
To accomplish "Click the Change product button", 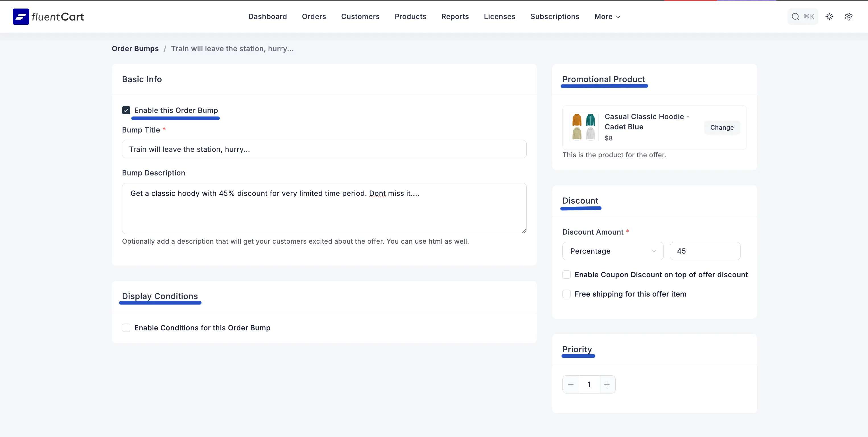I will click(722, 127).
